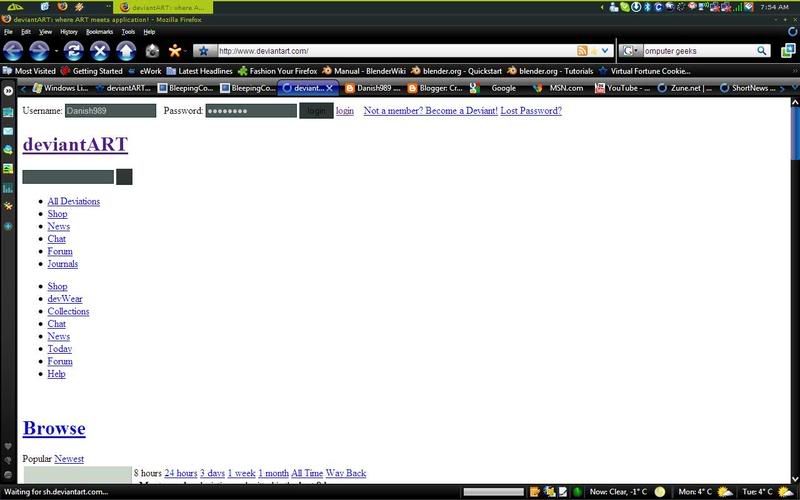Open the devWear link
Image resolution: width=800 pixels, height=500 pixels.
65,299
